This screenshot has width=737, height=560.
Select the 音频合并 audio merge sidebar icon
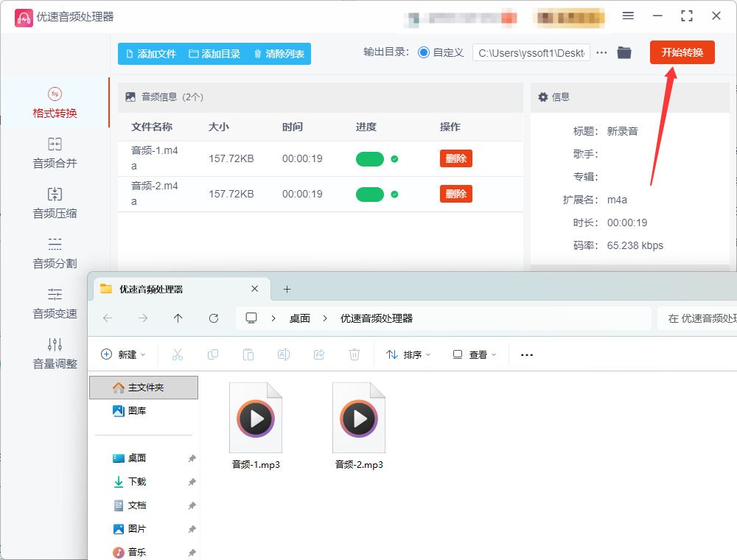coord(55,153)
